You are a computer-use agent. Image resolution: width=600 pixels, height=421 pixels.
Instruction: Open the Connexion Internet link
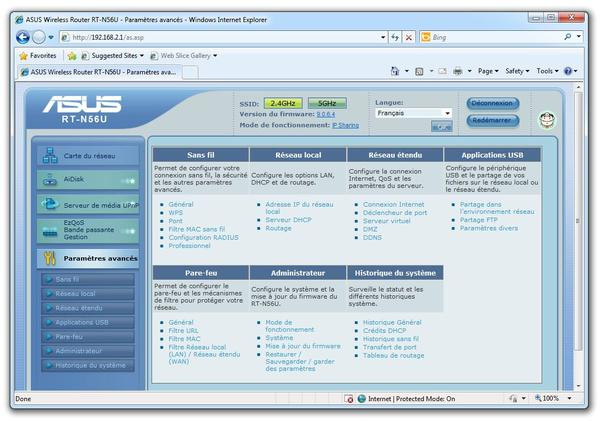pos(393,205)
